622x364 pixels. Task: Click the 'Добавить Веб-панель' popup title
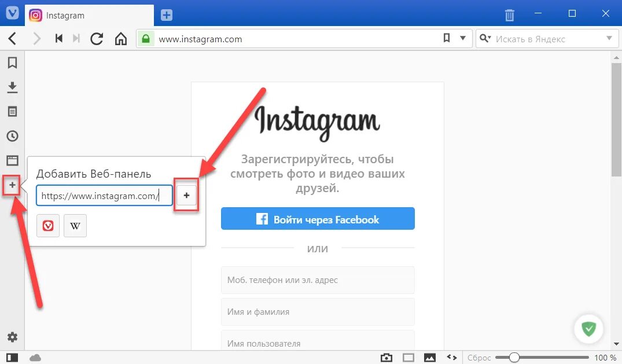tap(94, 174)
